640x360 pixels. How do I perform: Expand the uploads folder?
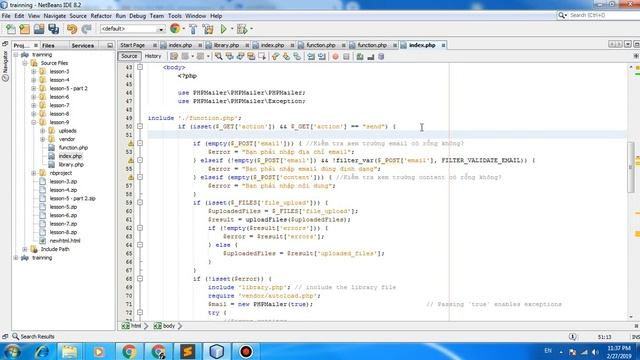pos(42,131)
